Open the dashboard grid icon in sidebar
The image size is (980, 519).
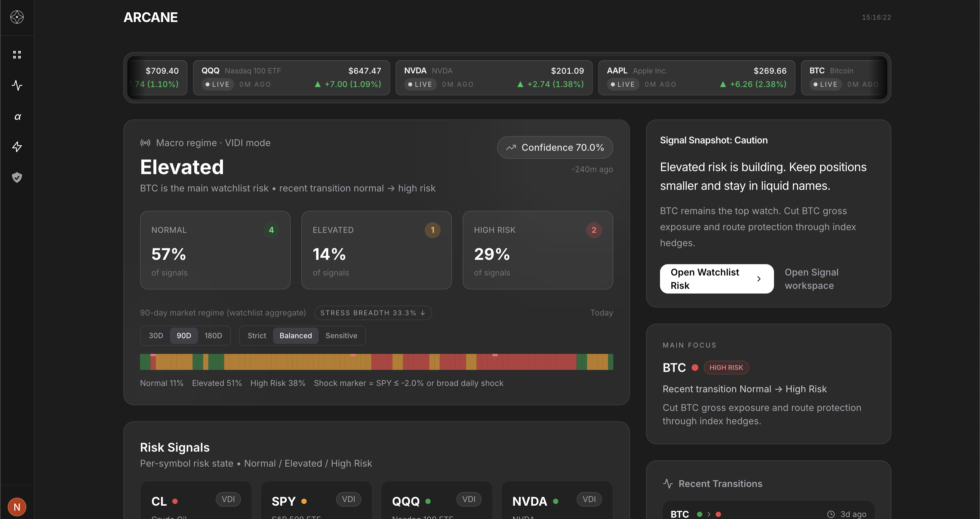17,55
